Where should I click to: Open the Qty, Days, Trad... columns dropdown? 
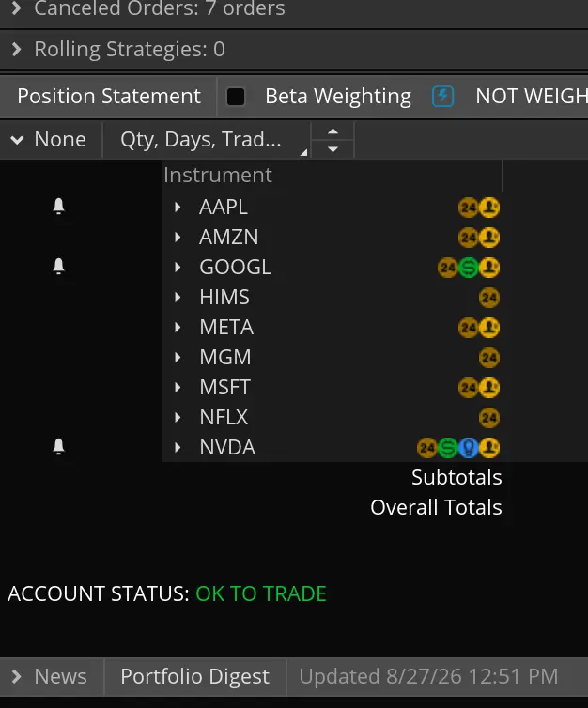(207, 140)
